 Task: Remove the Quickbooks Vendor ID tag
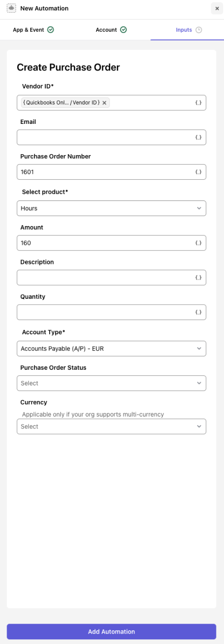coord(104,103)
